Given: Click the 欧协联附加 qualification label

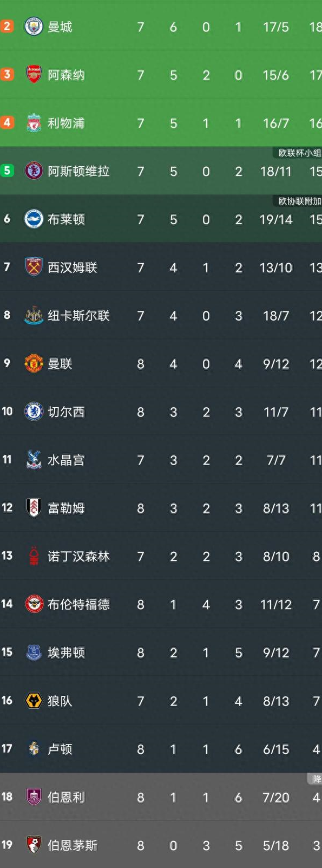Looking at the screenshot, I should 299,201.
